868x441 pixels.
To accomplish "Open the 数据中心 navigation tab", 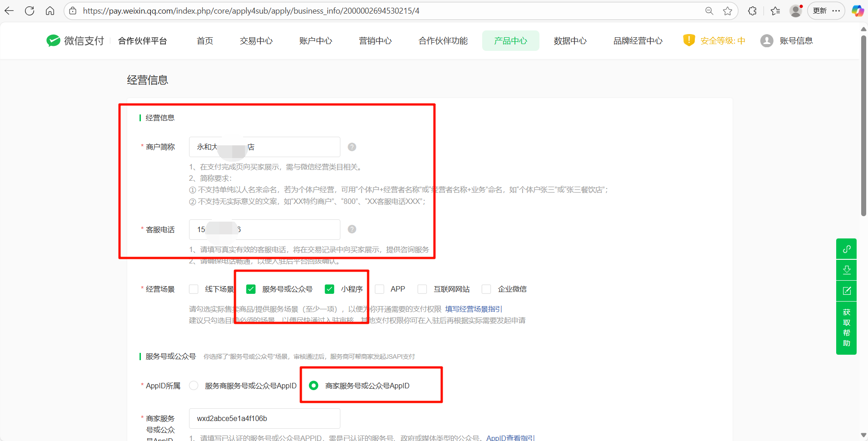I will pos(570,41).
